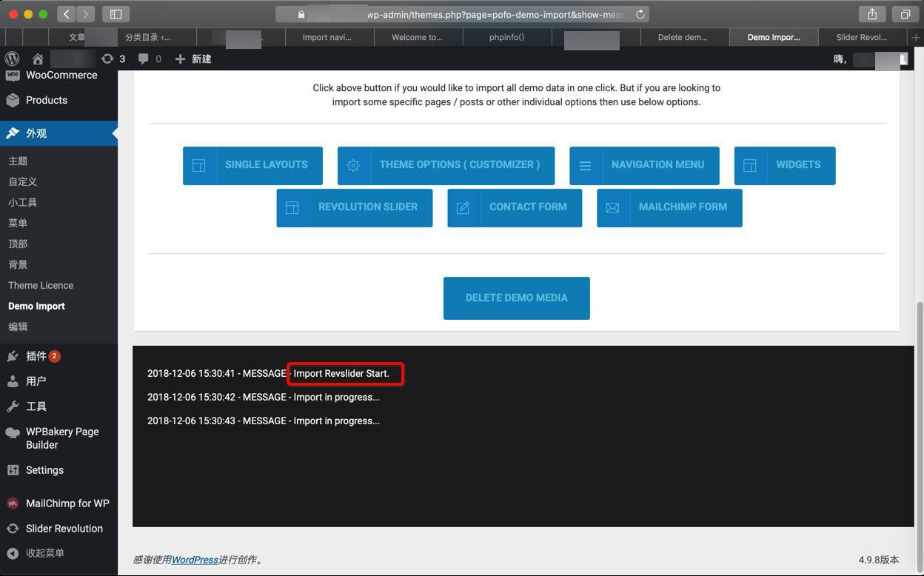
Task: Switch to the Slider Revol... tab
Action: coord(862,37)
